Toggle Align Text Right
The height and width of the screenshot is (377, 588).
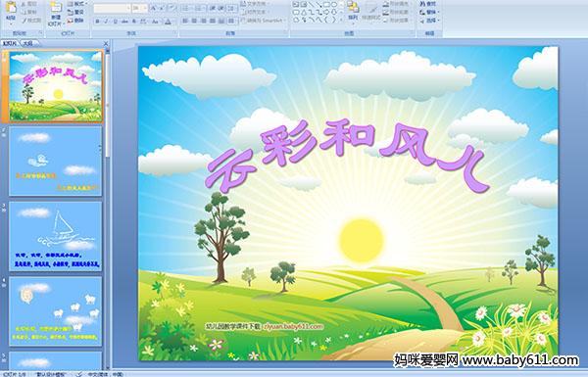click(203, 21)
